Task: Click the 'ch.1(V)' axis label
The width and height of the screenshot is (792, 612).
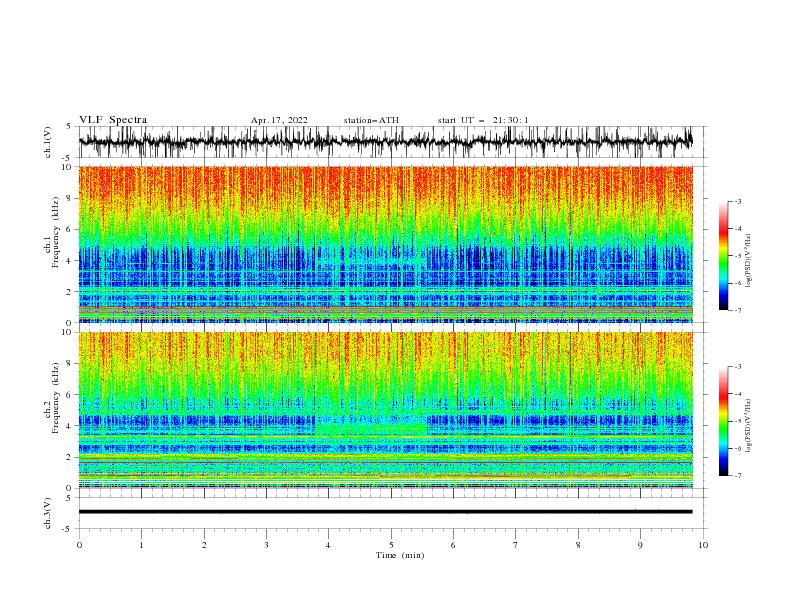Action: pyautogui.click(x=48, y=142)
